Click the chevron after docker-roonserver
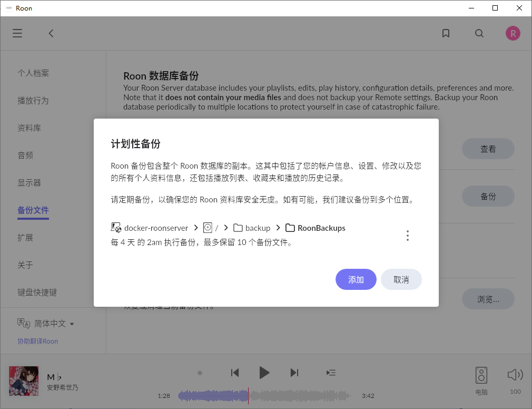This screenshot has width=532, height=409. tap(196, 228)
